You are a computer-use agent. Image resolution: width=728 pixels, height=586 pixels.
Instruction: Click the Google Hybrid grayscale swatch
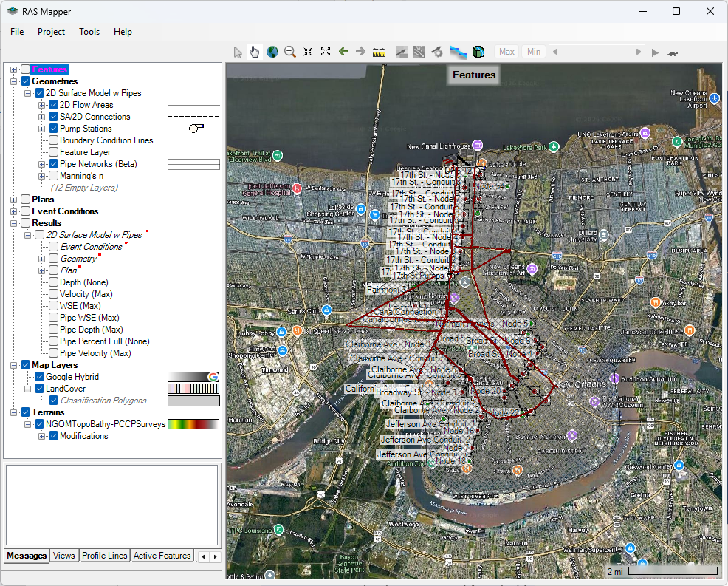193,377
